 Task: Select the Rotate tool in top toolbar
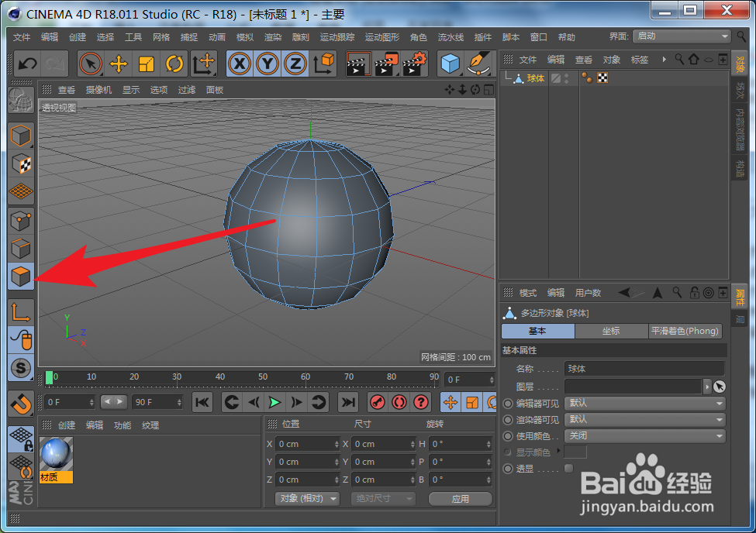tap(174, 64)
